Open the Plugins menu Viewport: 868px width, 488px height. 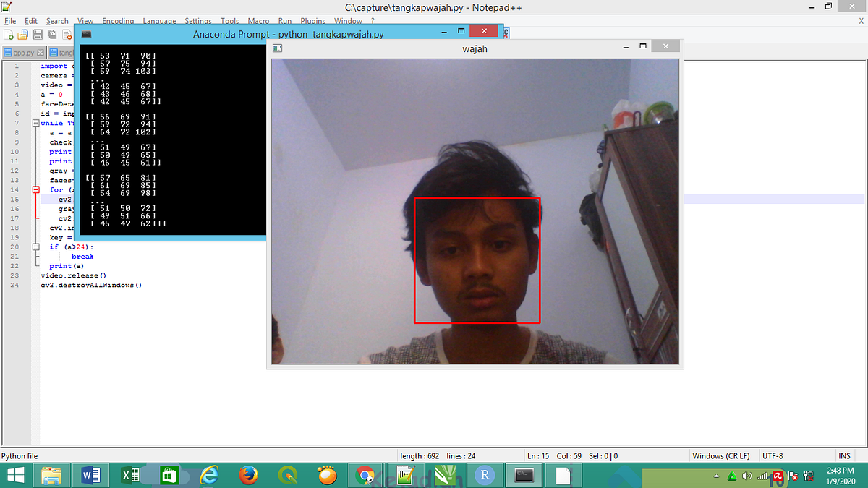(312, 21)
